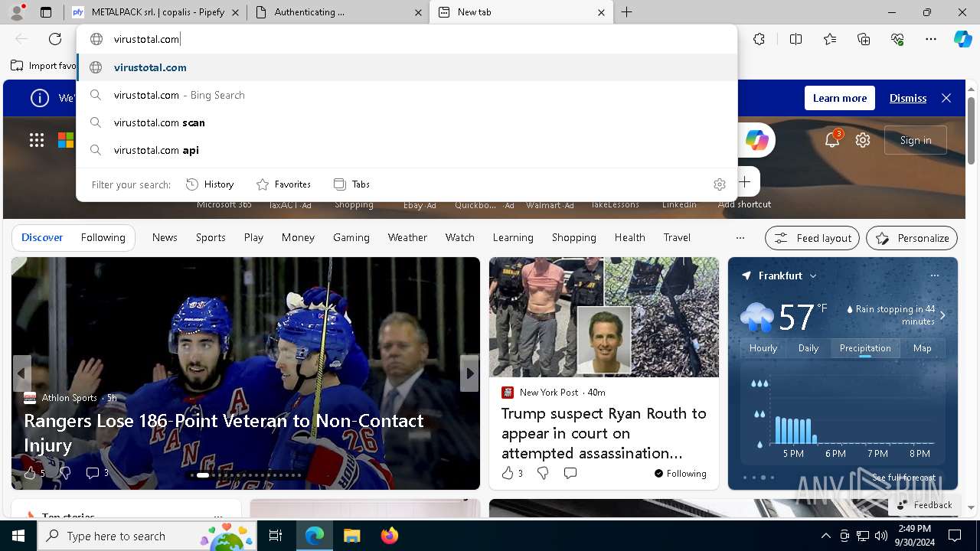Open File Explorer from taskbar

coord(351,536)
